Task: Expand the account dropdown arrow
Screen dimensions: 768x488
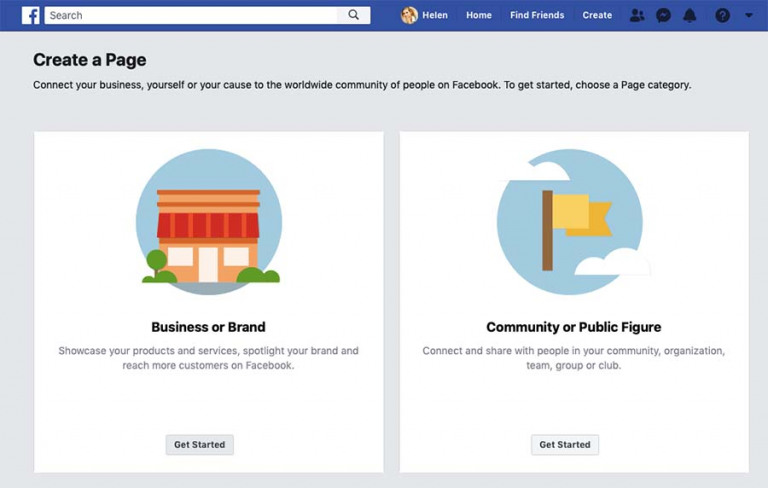Action: click(749, 15)
